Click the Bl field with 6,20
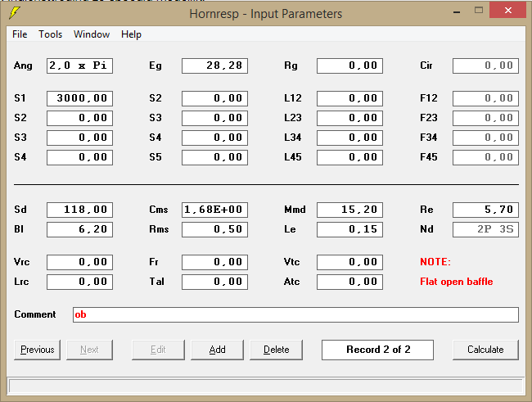 click(x=79, y=229)
